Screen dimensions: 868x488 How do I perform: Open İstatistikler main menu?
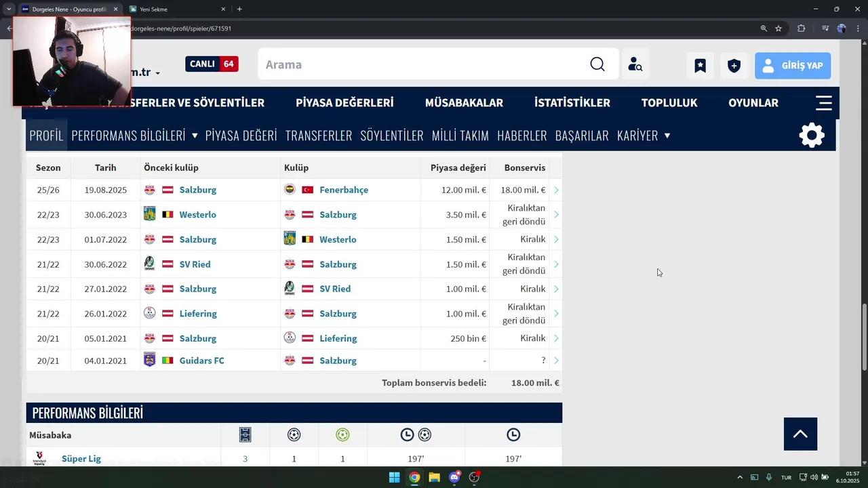572,103
